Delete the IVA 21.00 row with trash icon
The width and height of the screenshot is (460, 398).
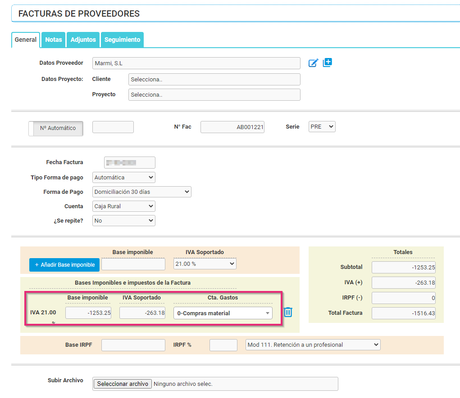(288, 312)
